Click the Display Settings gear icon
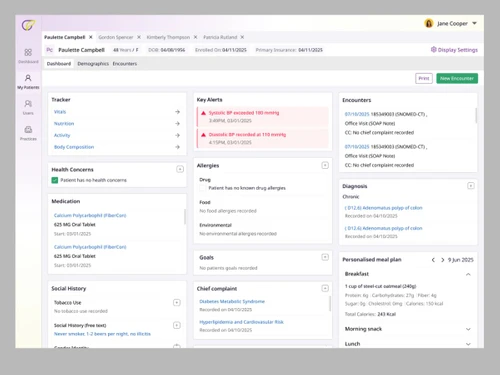 tap(433, 49)
